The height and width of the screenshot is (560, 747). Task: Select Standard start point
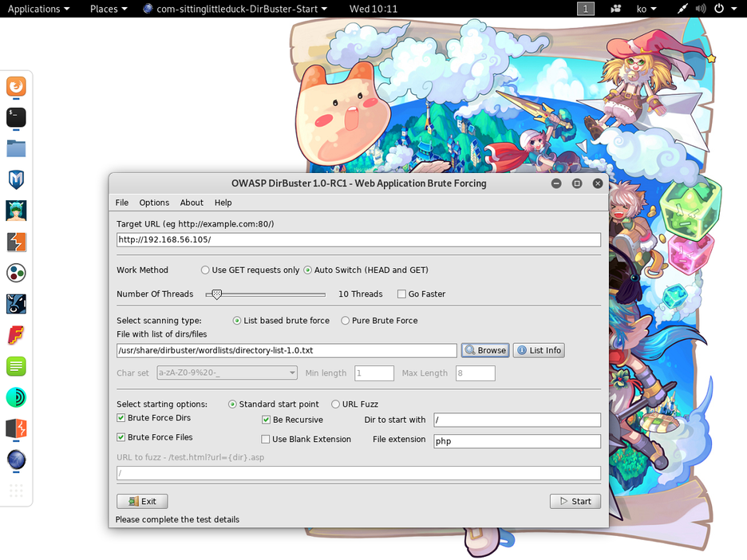click(x=232, y=404)
